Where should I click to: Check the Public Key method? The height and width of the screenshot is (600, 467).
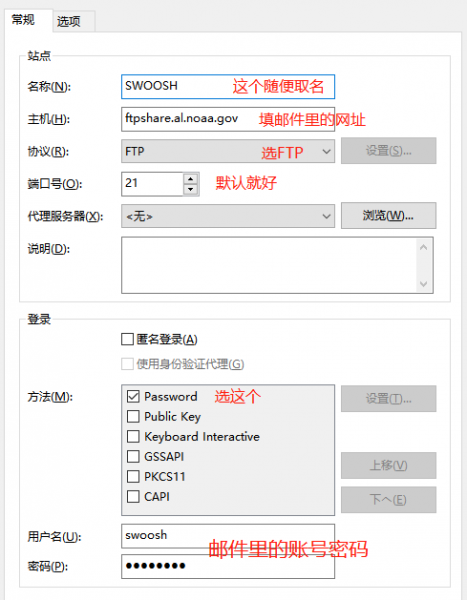tap(133, 416)
